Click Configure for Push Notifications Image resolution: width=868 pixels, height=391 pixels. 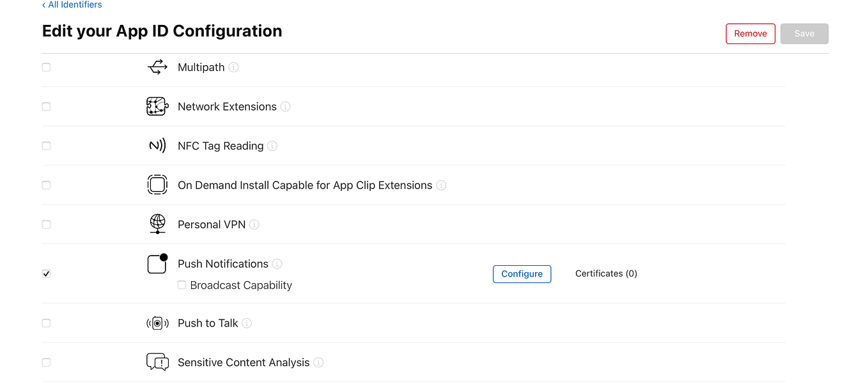pyautogui.click(x=522, y=273)
